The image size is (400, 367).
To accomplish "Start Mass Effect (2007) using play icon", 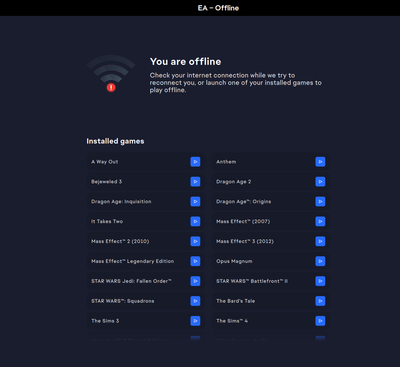I will [320, 221].
